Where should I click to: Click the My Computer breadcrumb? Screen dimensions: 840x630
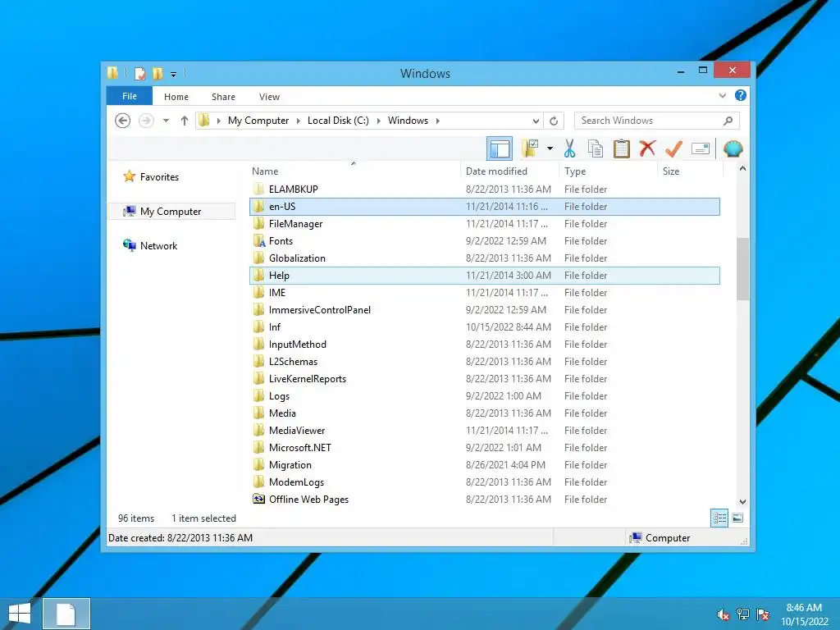pos(258,121)
